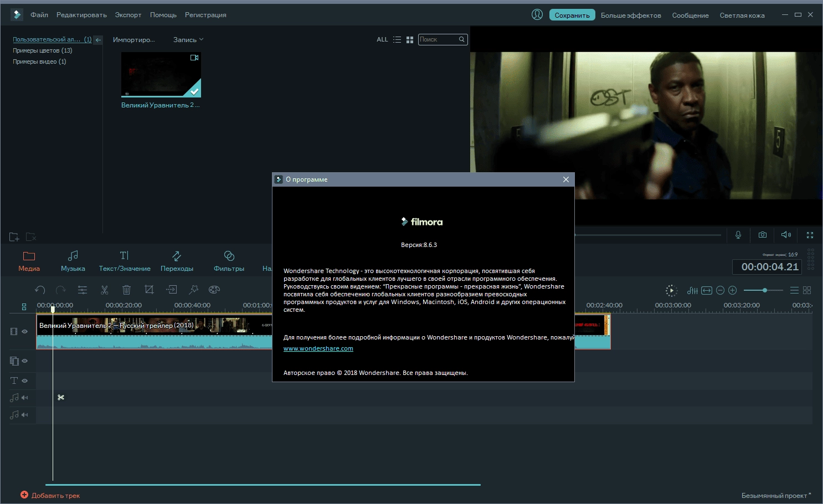The image size is (823, 504).
Task: Click the delete folder icon
Action: (31, 237)
